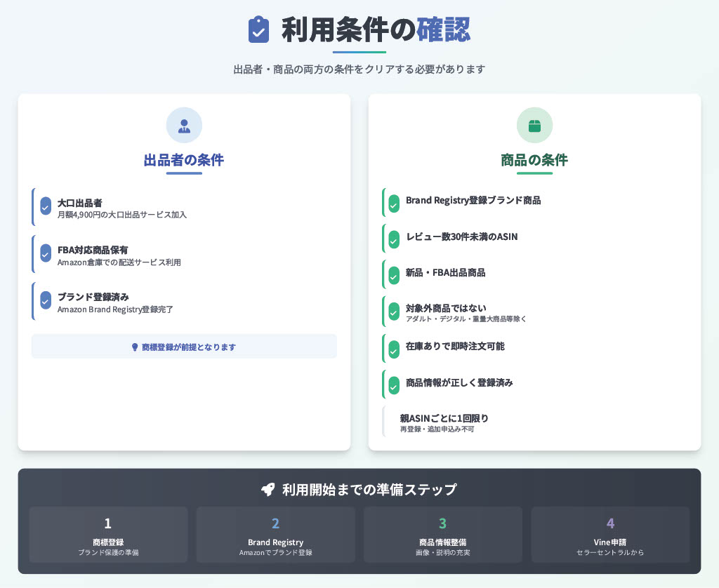Screen dimensions: 719x588
Task: Click the text アダルト・デジタル・重量大商品等除く
Action: 466,319
